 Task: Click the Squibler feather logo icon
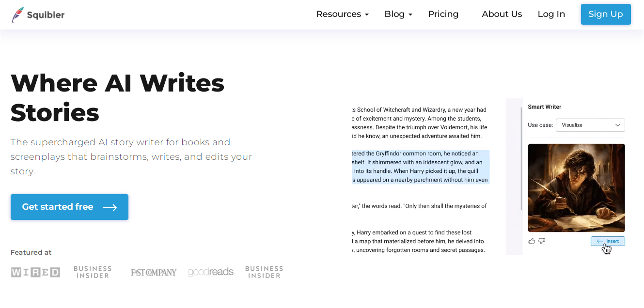(18, 15)
